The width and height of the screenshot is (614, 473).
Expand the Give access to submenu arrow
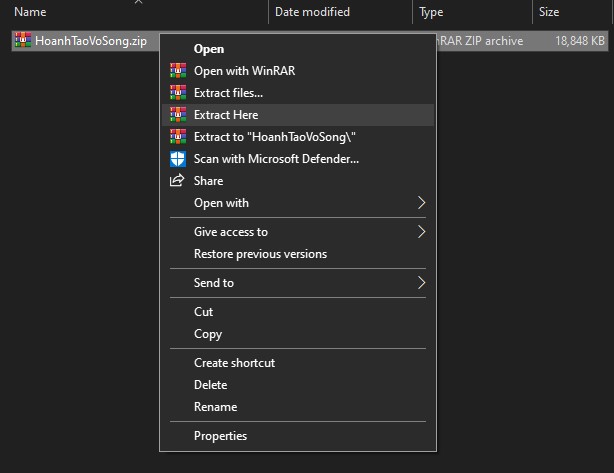[421, 232]
